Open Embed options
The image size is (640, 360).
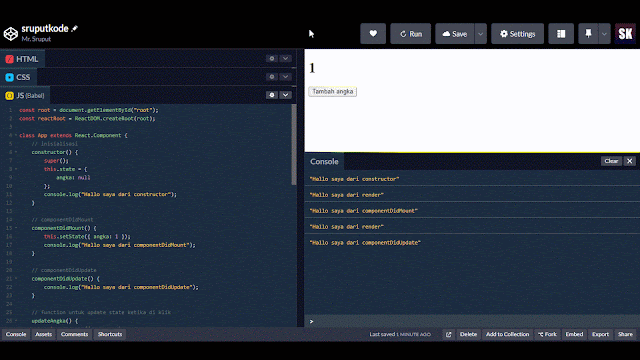(574, 334)
